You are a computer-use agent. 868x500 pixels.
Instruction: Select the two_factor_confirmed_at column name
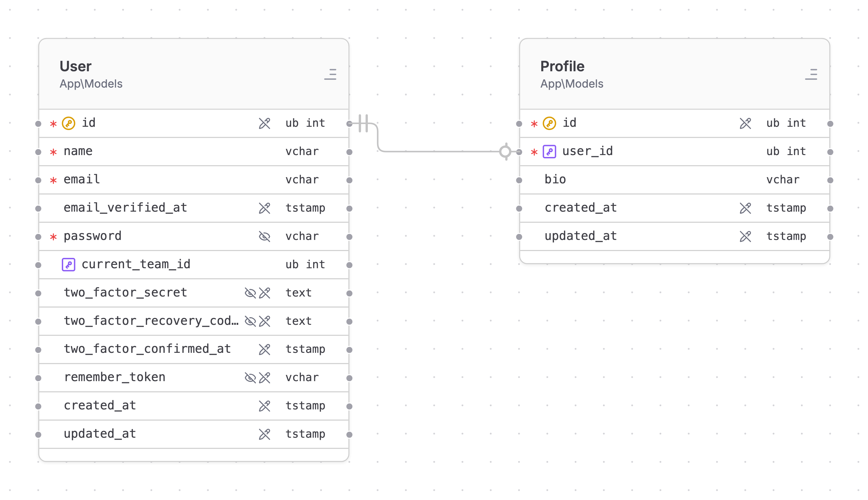point(147,349)
